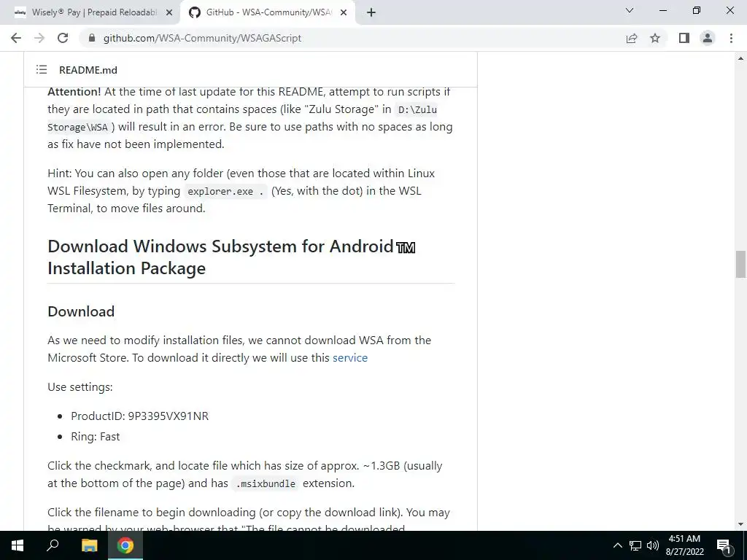
Task: Expand the tab search chevron
Action: [630, 10]
